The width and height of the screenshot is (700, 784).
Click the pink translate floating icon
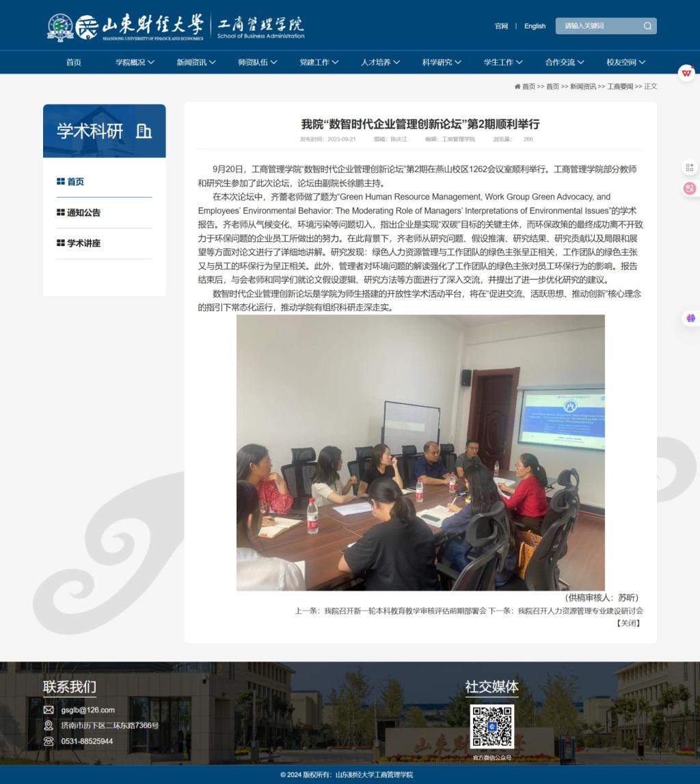click(689, 189)
